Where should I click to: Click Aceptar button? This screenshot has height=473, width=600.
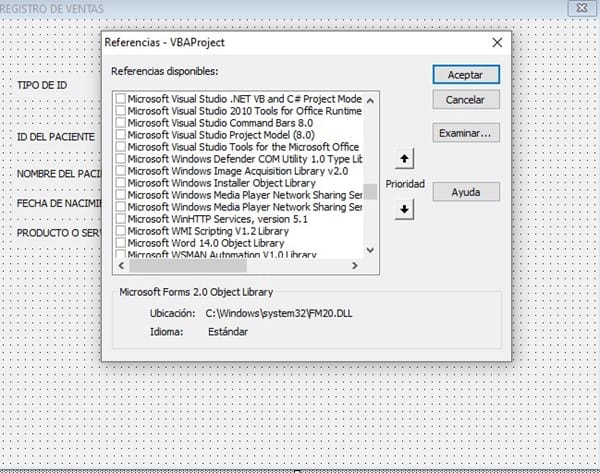tap(466, 75)
